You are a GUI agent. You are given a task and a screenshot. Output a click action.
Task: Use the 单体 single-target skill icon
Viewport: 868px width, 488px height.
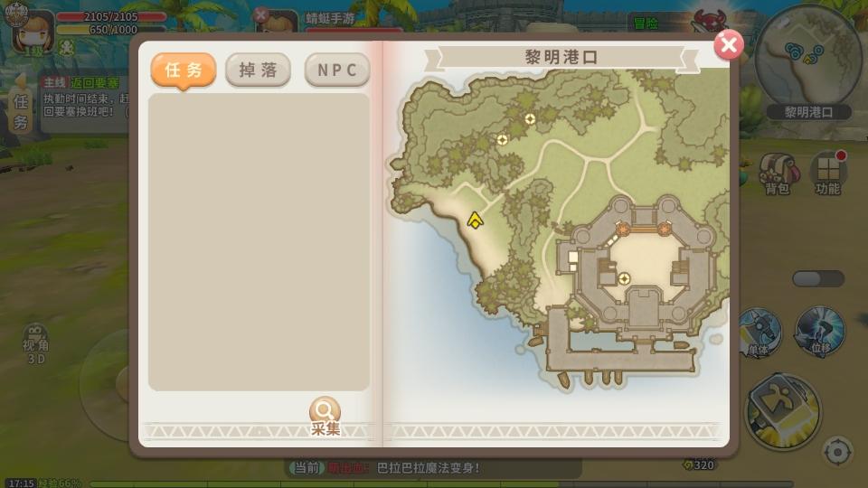click(x=759, y=333)
